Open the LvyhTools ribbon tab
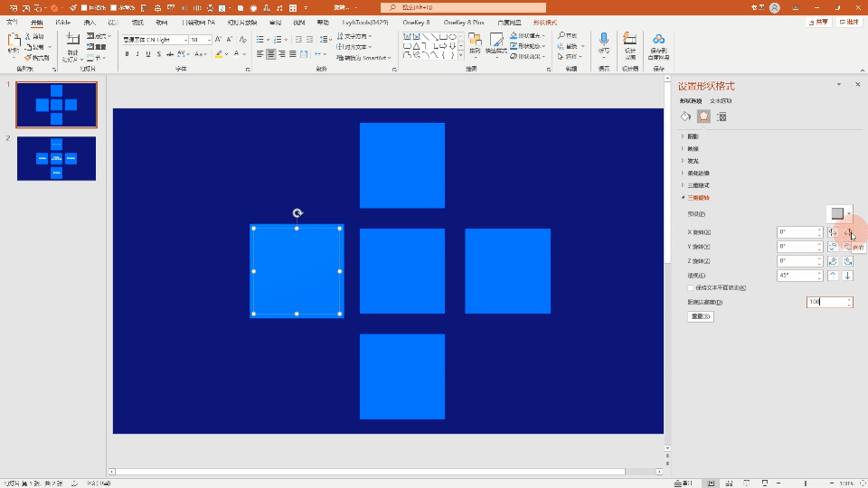Screen dimensions: 868x488 click(364, 23)
